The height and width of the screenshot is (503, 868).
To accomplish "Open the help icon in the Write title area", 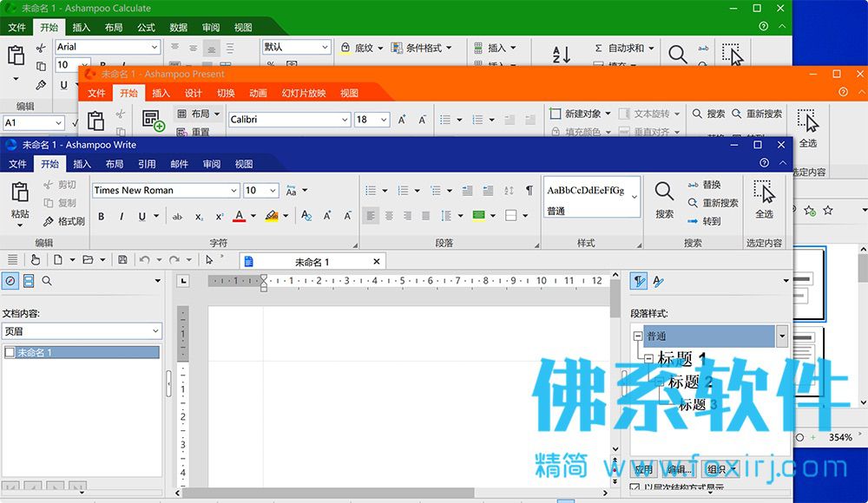I will tap(764, 163).
